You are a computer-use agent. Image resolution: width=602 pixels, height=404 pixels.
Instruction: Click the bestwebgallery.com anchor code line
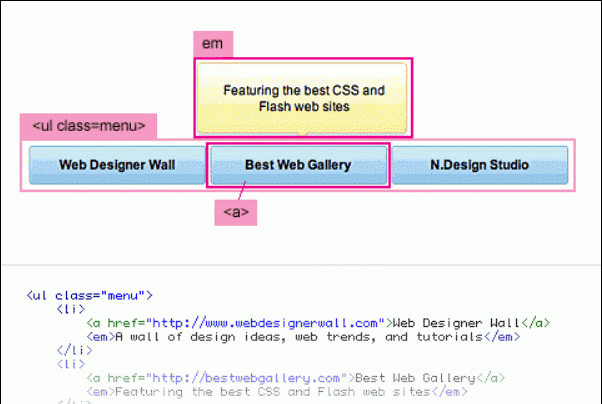pyautogui.click(x=296, y=378)
